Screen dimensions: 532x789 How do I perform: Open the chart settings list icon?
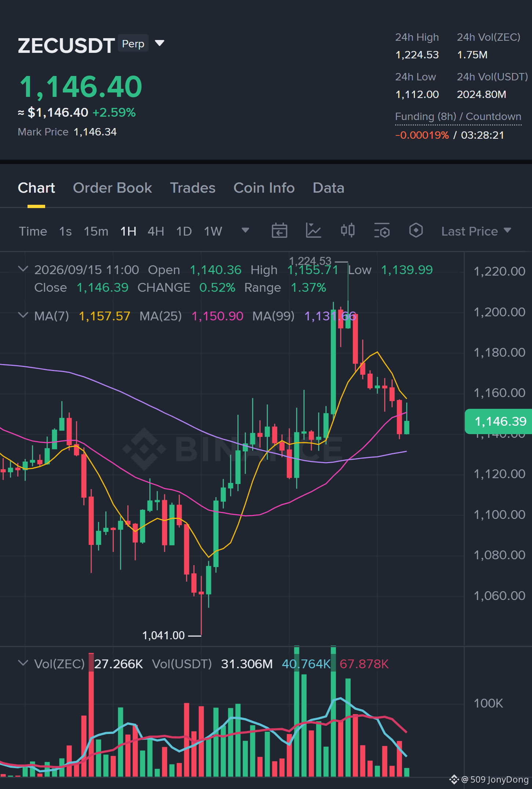coord(382,231)
